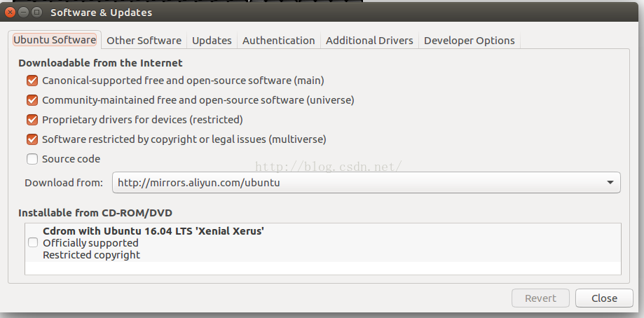Expand the Download from server dropdown
Viewport: 644px width, 318px height.
click(x=366, y=183)
